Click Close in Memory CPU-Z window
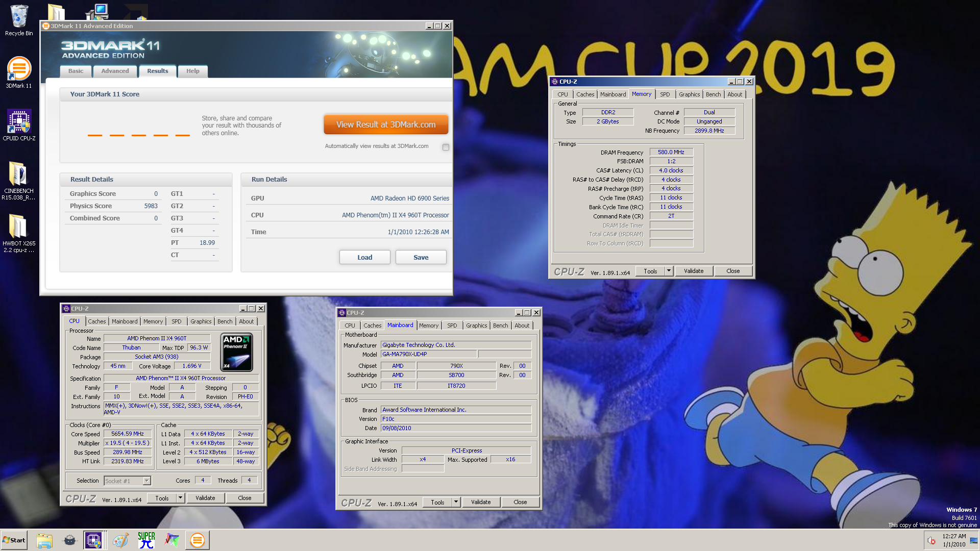The width and height of the screenshot is (980, 551). (x=733, y=271)
